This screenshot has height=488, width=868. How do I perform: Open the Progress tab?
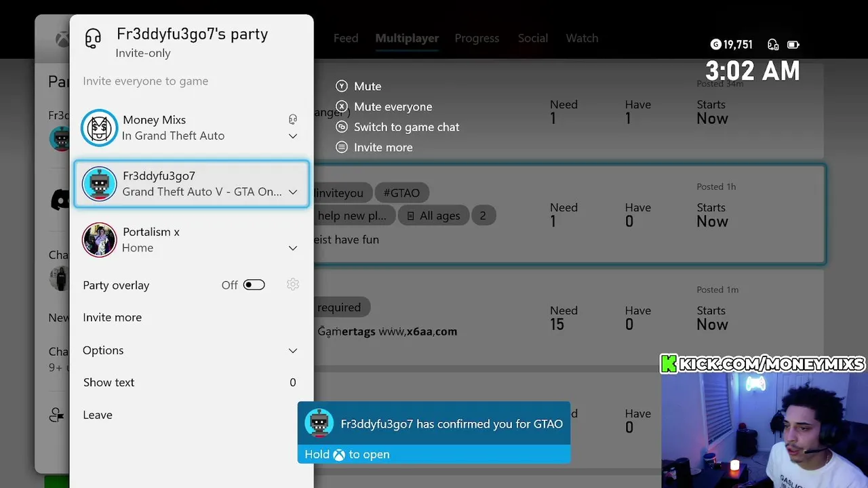pyautogui.click(x=477, y=38)
